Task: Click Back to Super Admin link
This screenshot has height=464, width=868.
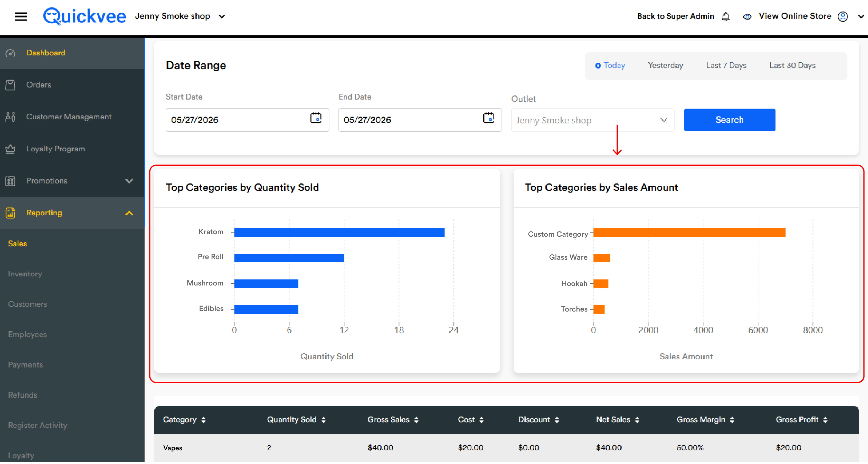Action: pos(675,16)
